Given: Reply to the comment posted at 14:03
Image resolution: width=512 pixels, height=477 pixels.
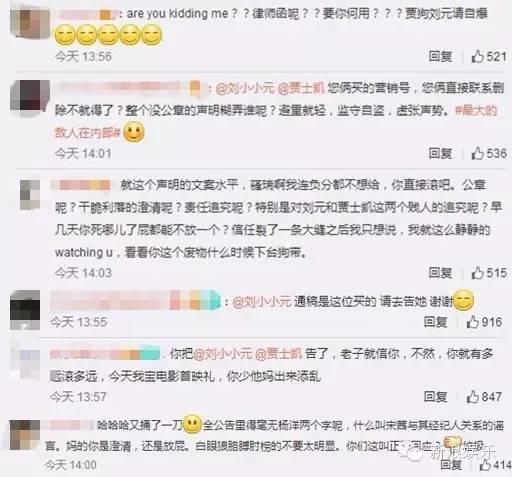Looking at the screenshot, I should click(x=440, y=273).
